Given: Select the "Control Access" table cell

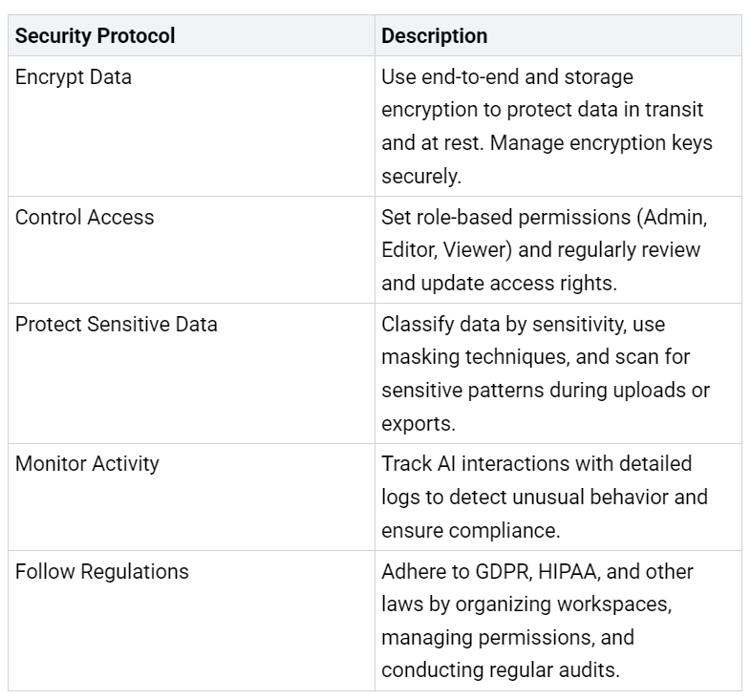Looking at the screenshot, I should pyautogui.click(x=84, y=217).
